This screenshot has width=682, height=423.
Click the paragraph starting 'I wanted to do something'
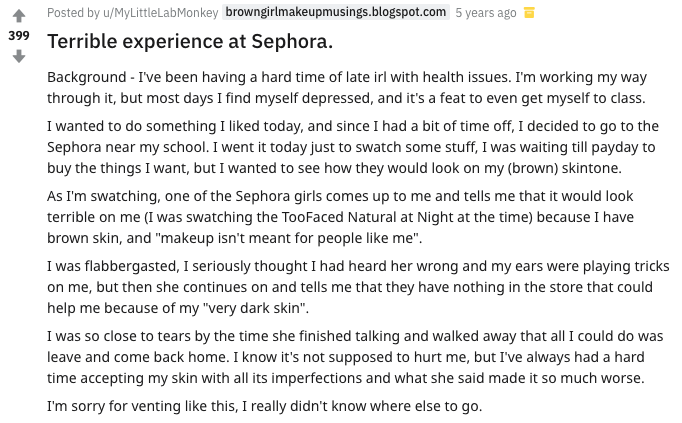coord(353,147)
